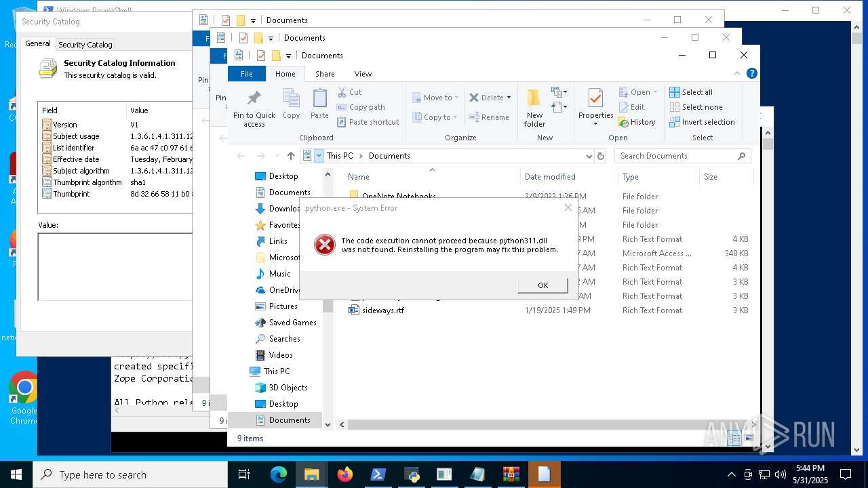The height and width of the screenshot is (488, 868).
Task: Open the Easy access dropdown icon
Action: coord(559,107)
